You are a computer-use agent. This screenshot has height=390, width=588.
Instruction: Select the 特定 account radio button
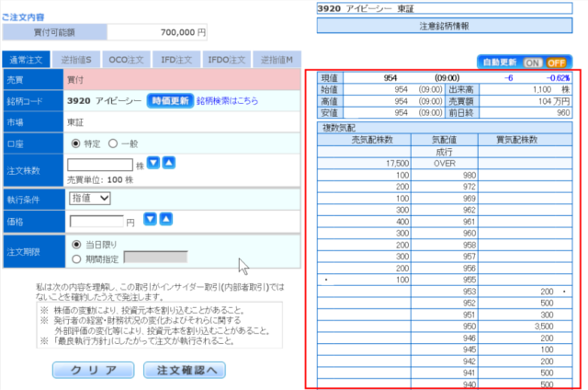click(75, 143)
